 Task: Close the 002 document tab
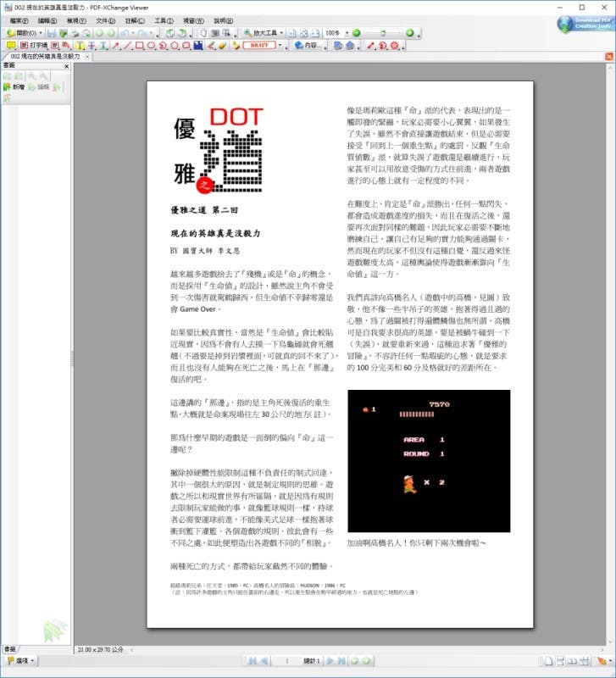(87, 57)
